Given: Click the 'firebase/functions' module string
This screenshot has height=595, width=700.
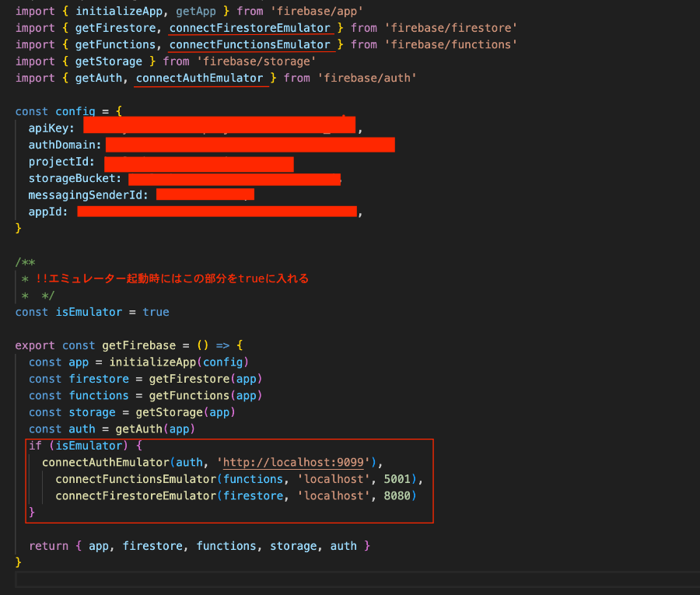Looking at the screenshot, I should 450,44.
